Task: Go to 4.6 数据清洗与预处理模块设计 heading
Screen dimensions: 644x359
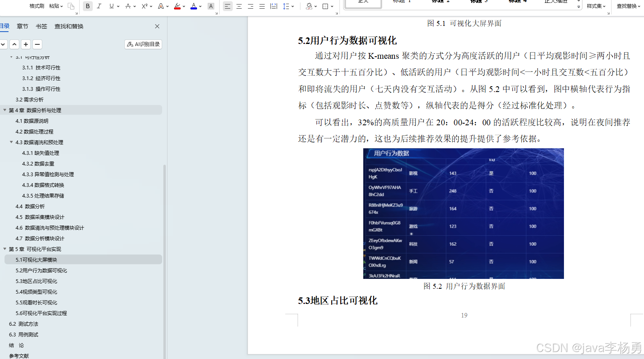Action: 50,228
